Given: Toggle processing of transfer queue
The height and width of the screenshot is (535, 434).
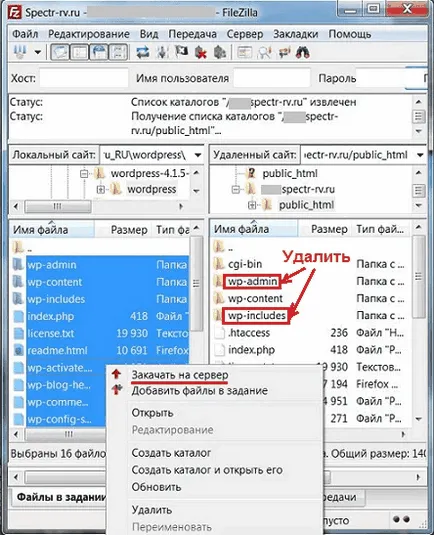Looking at the screenshot, I should (162, 53).
